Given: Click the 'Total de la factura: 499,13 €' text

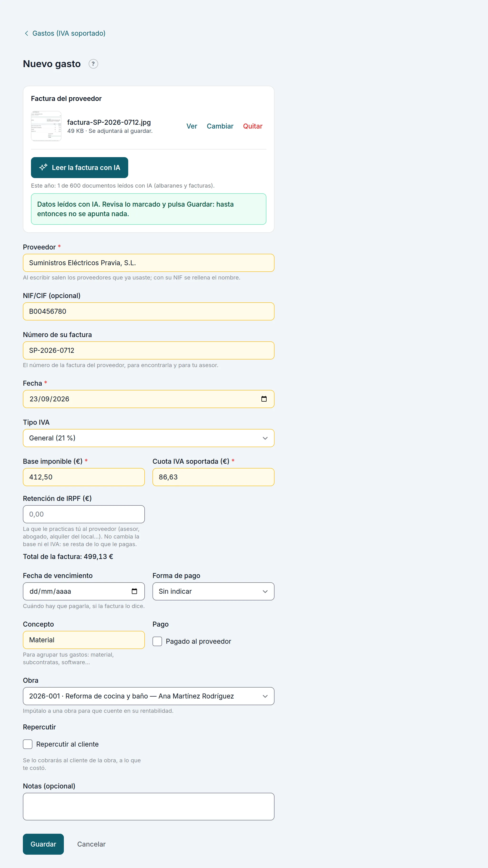Looking at the screenshot, I should point(68,557).
